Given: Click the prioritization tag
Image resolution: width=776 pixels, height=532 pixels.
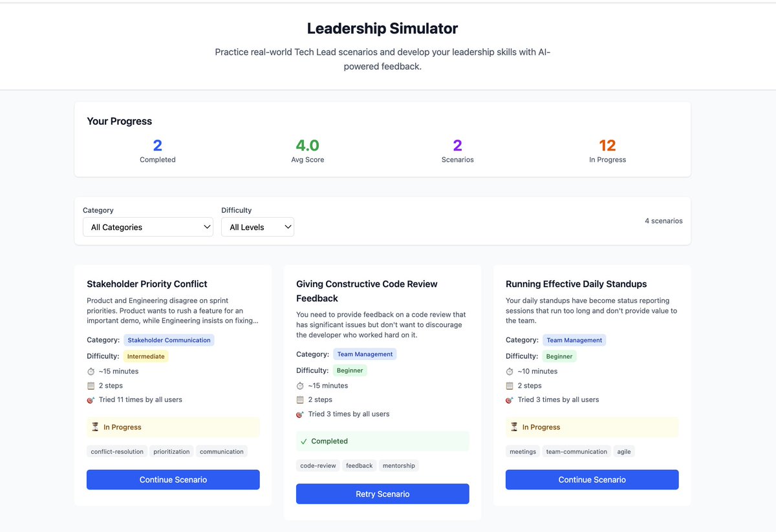Looking at the screenshot, I should pos(172,452).
